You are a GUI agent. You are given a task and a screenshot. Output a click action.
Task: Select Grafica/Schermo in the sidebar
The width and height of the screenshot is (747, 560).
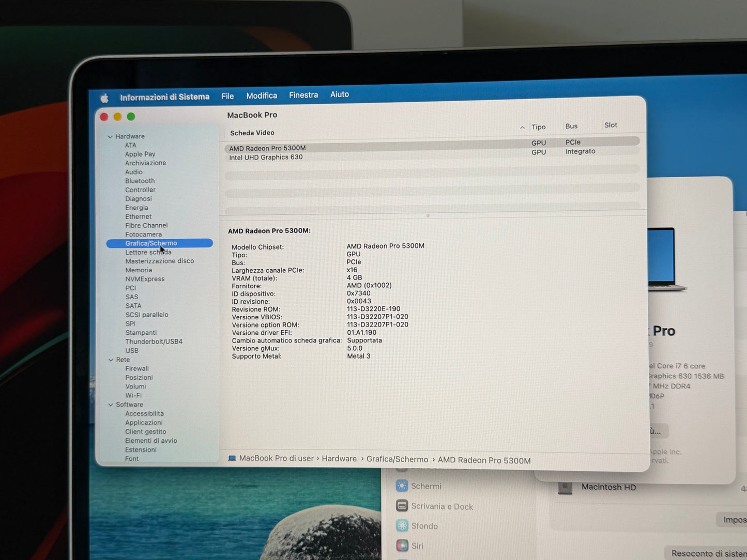tap(159, 243)
